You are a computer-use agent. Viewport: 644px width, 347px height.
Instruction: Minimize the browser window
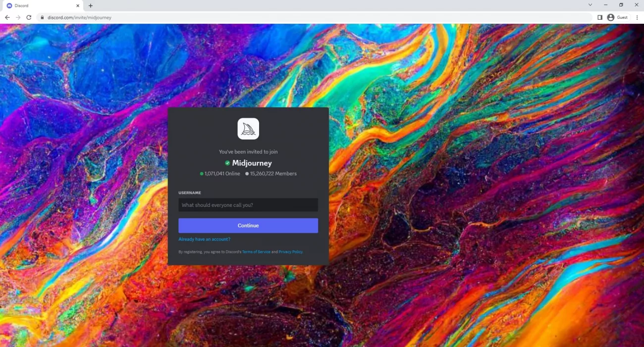(x=605, y=4)
